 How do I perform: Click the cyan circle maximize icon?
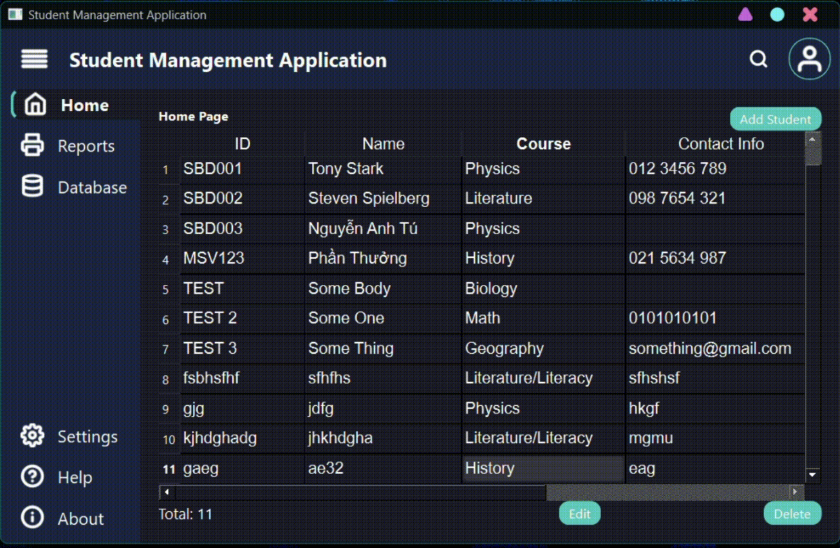point(777,14)
